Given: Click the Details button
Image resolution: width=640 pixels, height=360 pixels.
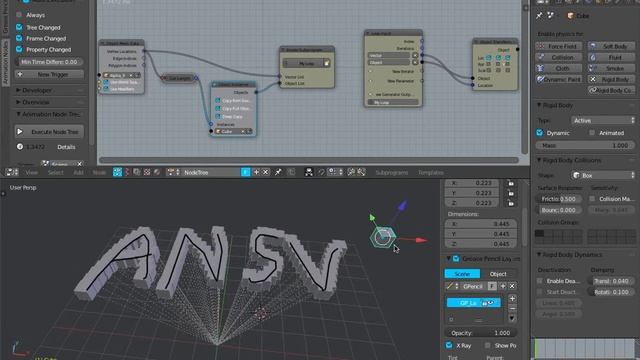Looking at the screenshot, I should 66,147.
